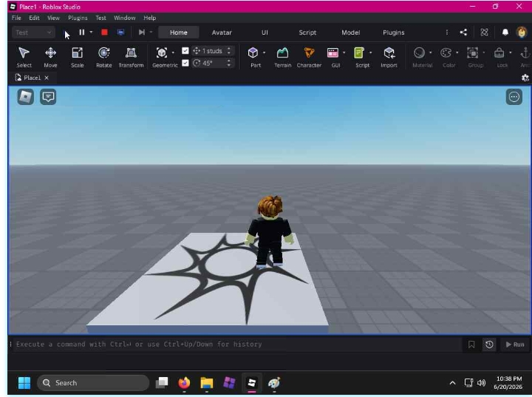
Task: Toggle client/server view button
Action: coord(120,33)
